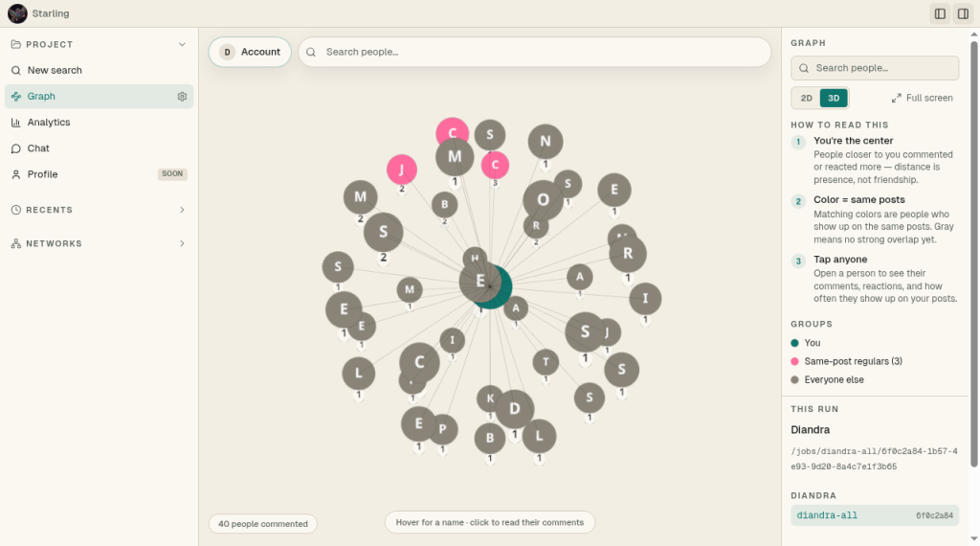Viewport: 980px width, 546px height.
Task: Open the Starling avatar logo
Action: click(x=17, y=13)
